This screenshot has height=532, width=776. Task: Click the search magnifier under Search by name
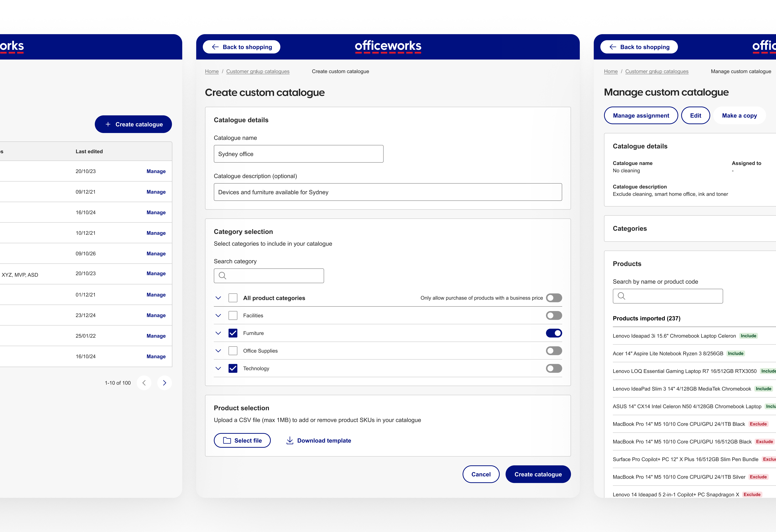621,296
